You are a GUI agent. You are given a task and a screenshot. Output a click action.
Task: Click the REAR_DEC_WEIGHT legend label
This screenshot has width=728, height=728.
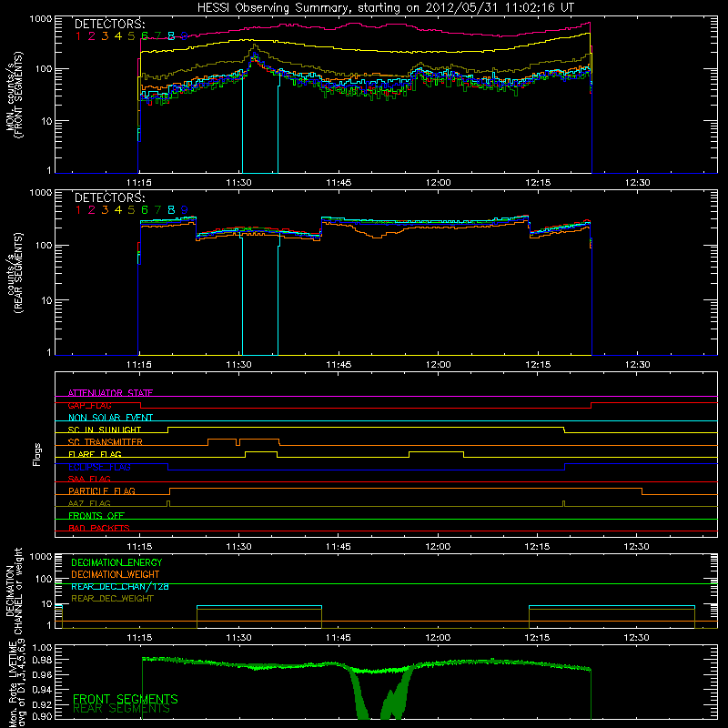coord(112,599)
